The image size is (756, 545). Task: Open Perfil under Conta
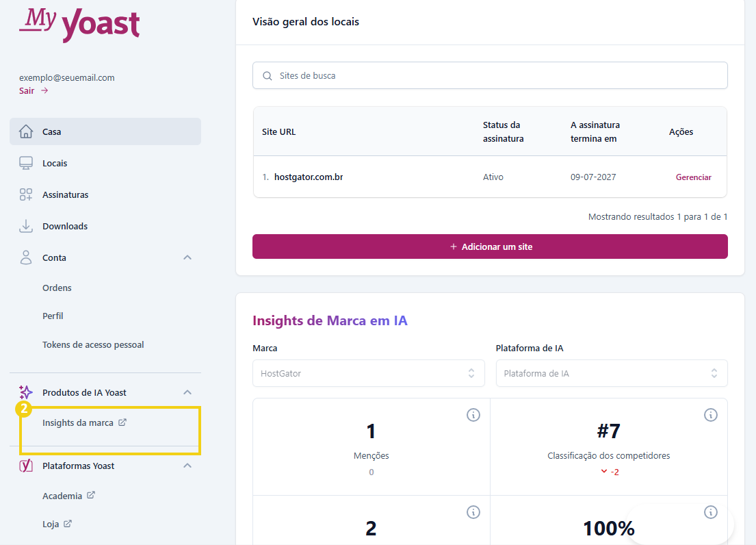[x=53, y=316]
